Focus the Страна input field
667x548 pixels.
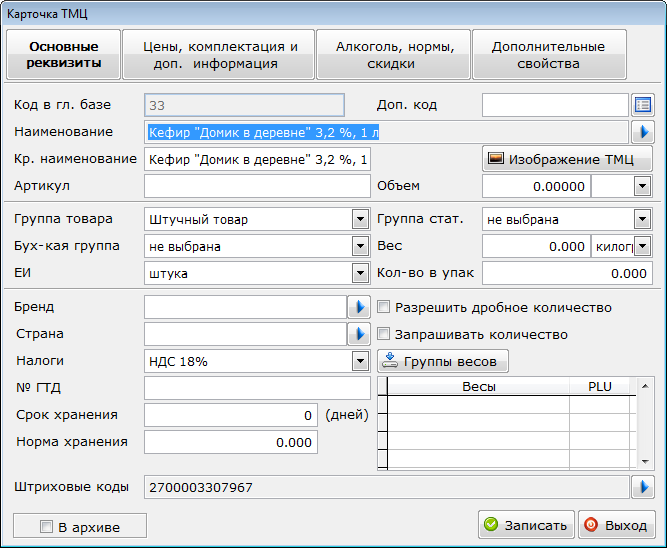click(x=246, y=334)
